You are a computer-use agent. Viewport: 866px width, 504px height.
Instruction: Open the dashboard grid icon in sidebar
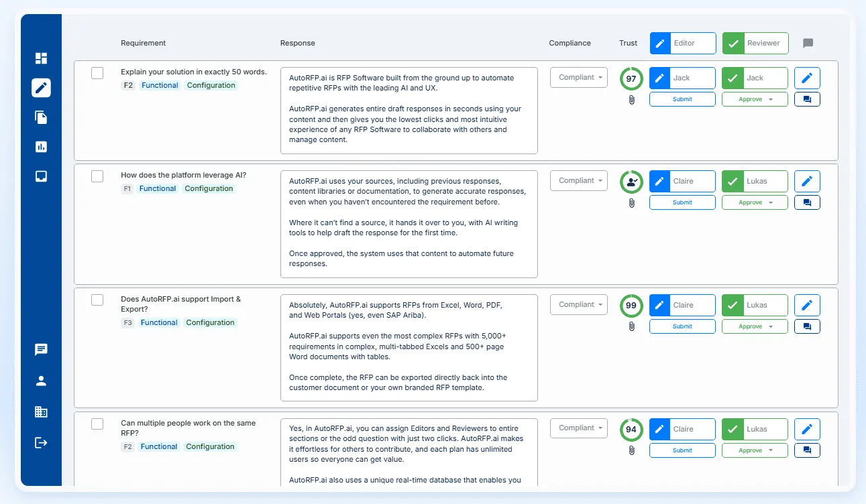coord(41,58)
